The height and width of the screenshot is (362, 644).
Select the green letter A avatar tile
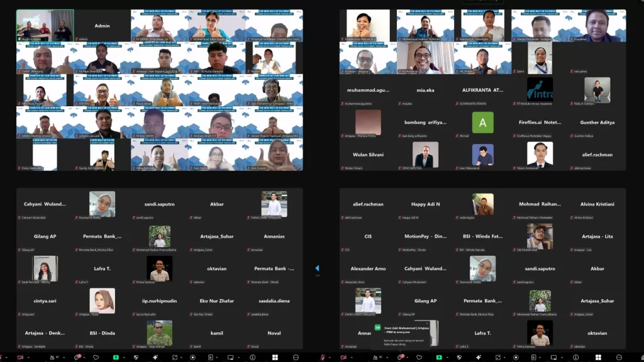coord(482,123)
